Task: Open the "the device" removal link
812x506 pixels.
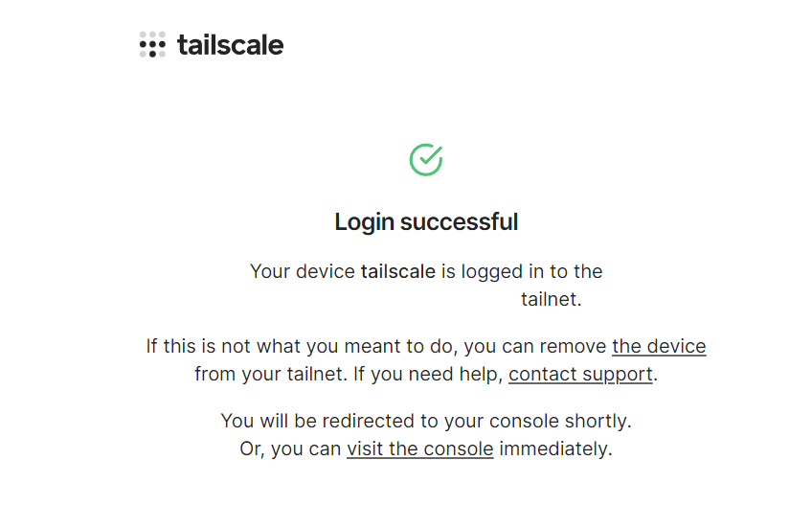Action: 659,346
